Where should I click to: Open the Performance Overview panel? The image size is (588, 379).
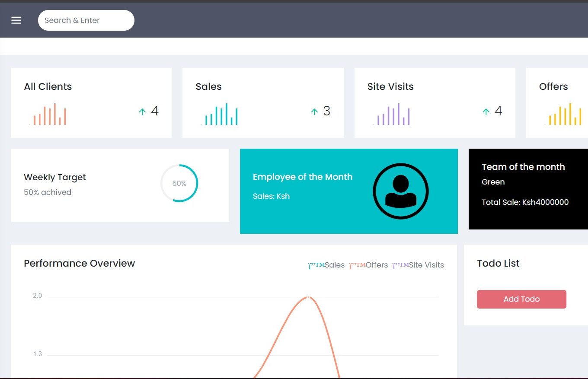79,263
